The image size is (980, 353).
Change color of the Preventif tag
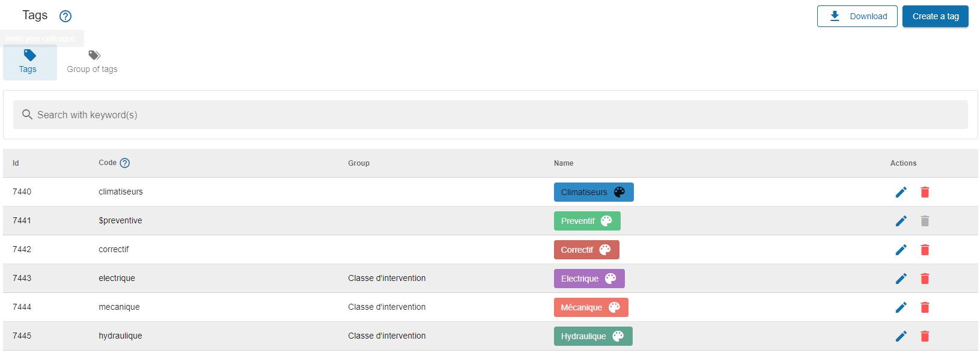(x=606, y=221)
